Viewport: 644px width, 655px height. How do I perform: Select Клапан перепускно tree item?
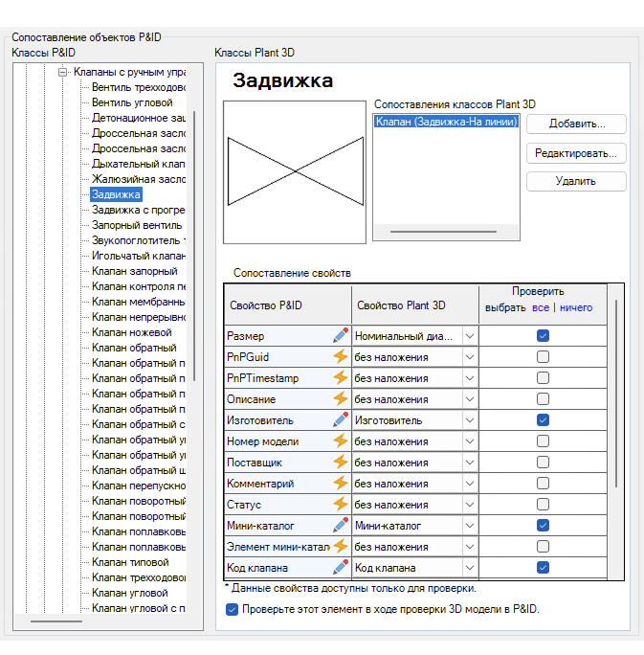pos(138,486)
